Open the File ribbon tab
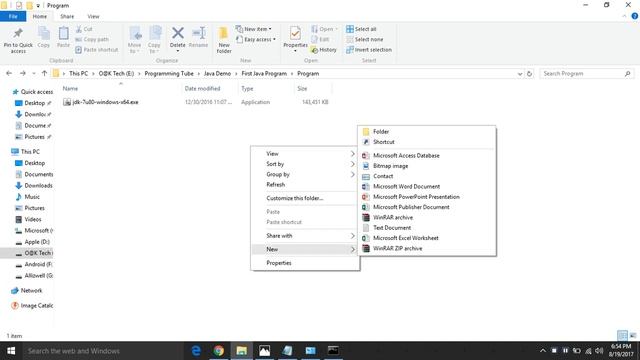The image size is (640, 360). (13, 16)
